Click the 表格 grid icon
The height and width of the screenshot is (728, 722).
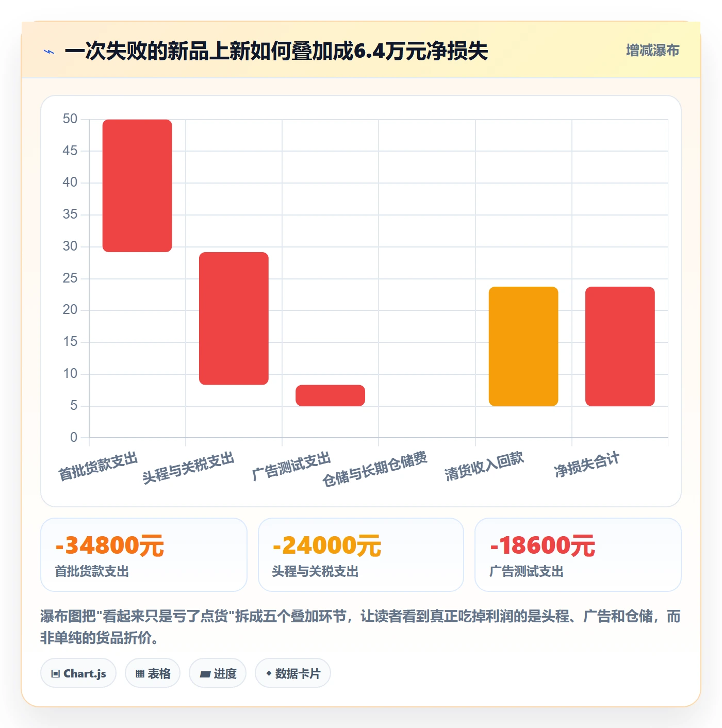pos(140,673)
